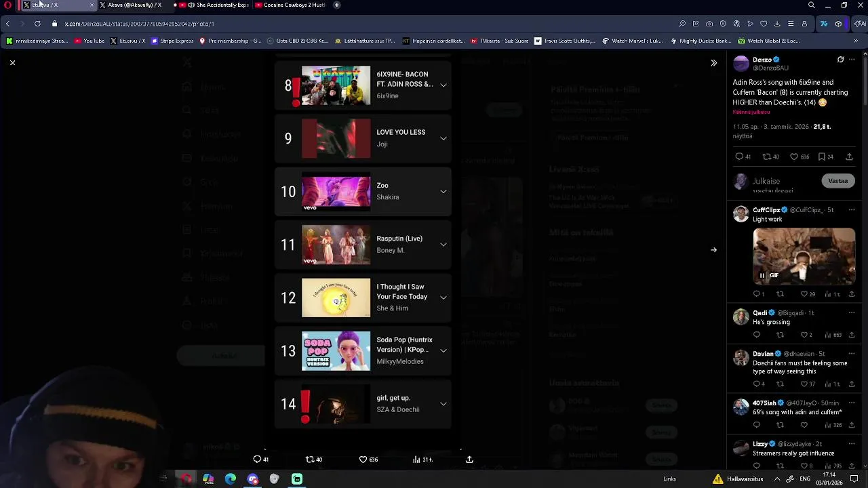
Task: Pause the GIF in CuffClipz reply
Action: pyautogui.click(x=762, y=276)
